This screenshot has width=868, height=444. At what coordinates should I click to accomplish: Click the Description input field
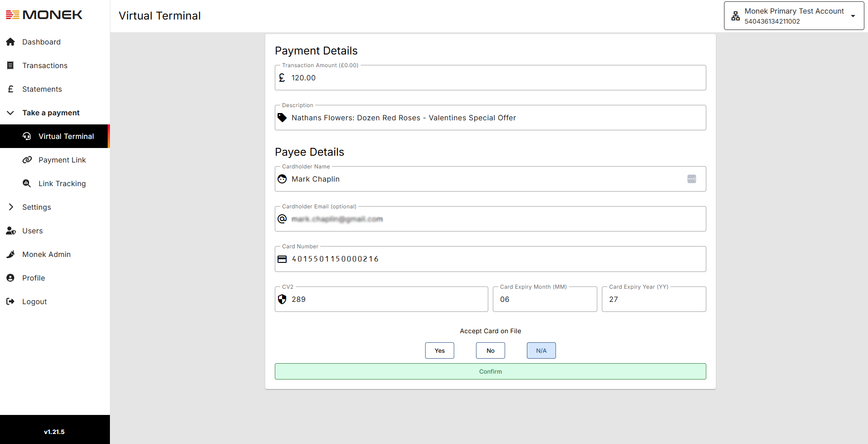pyautogui.click(x=491, y=118)
